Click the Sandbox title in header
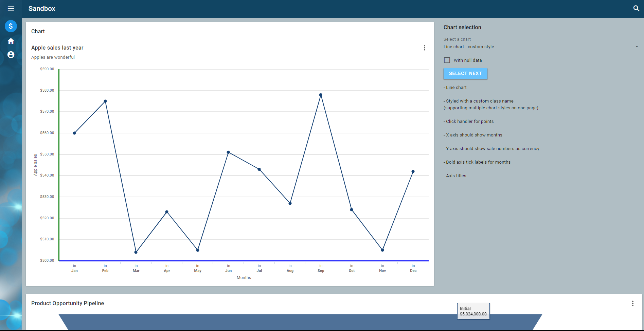Image resolution: width=644 pixels, height=331 pixels. (42, 8)
